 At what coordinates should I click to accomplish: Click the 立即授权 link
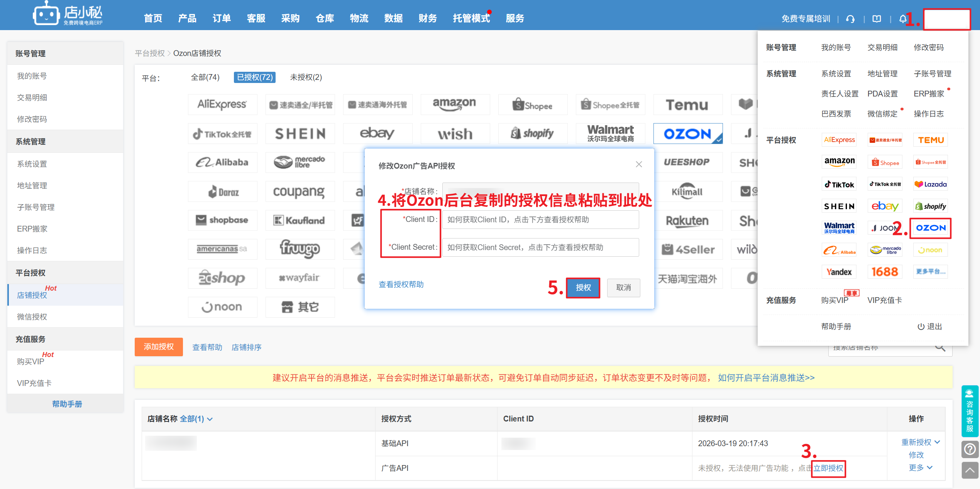[828, 468]
